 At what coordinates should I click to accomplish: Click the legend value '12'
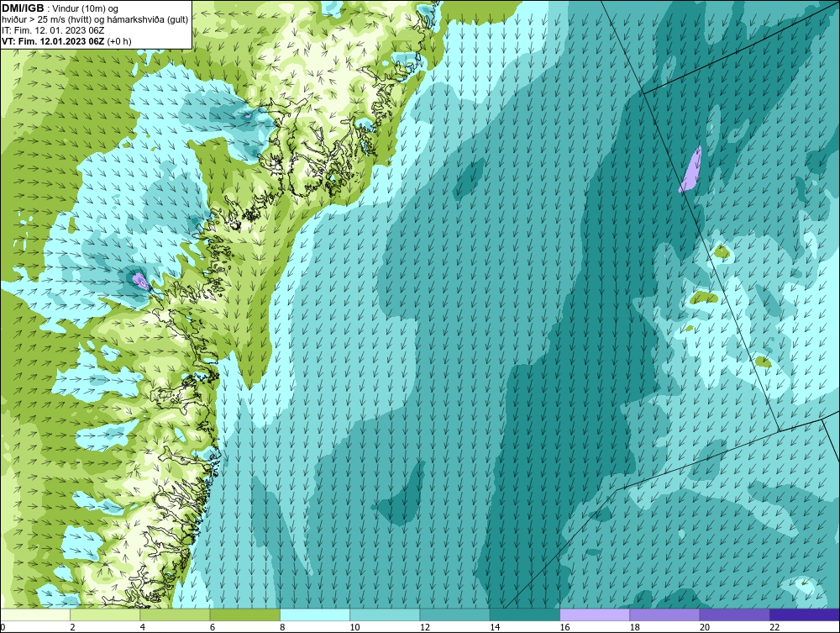(x=424, y=627)
